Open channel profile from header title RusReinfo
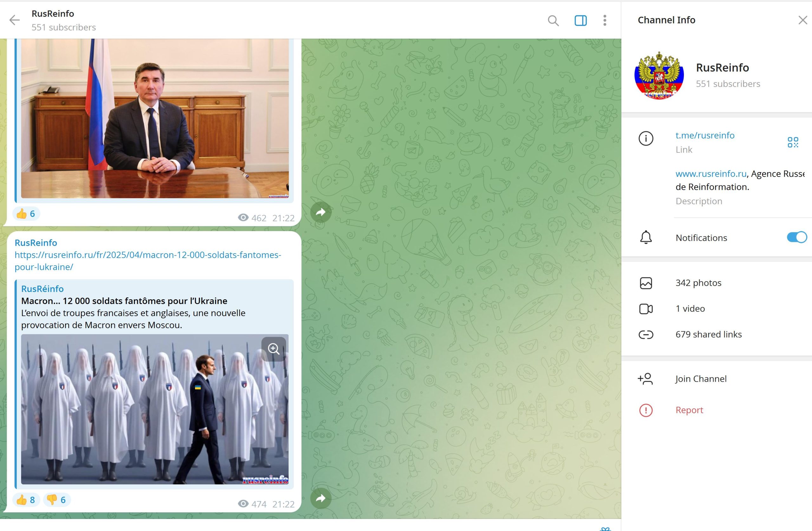The height and width of the screenshot is (531, 812). (x=53, y=14)
